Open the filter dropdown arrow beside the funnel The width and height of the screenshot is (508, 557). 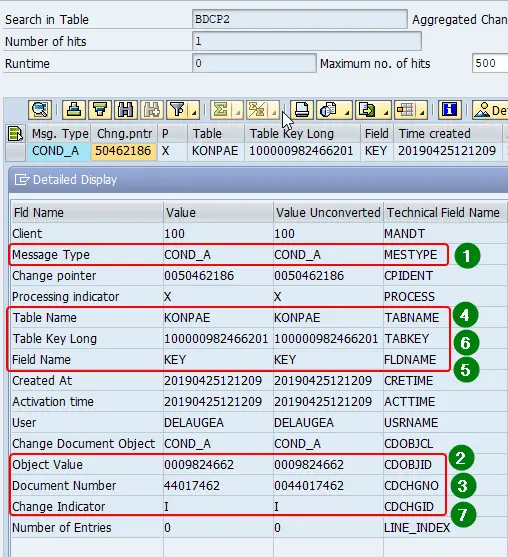(x=194, y=110)
